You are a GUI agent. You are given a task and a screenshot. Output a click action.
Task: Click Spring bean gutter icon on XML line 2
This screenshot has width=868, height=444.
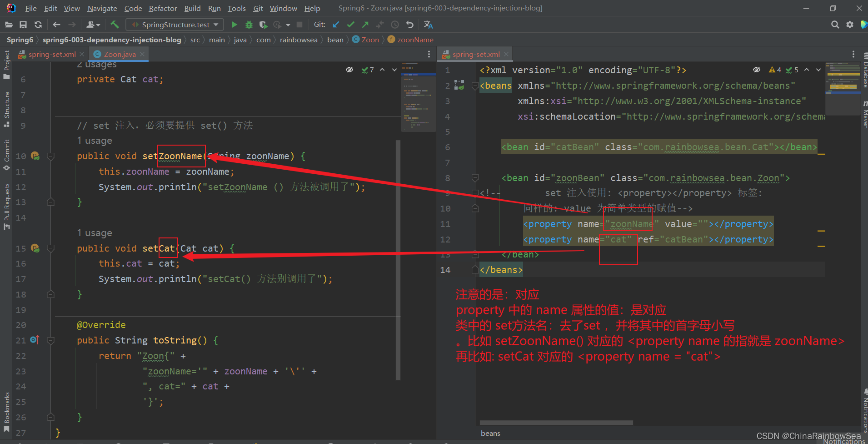click(459, 85)
